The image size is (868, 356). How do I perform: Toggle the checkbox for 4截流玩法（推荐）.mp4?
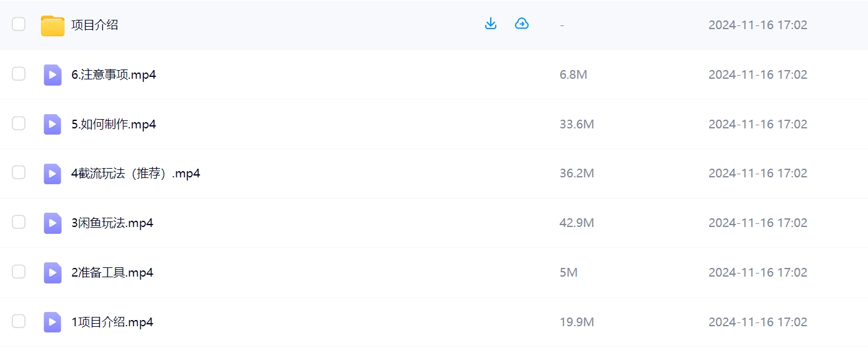19,172
